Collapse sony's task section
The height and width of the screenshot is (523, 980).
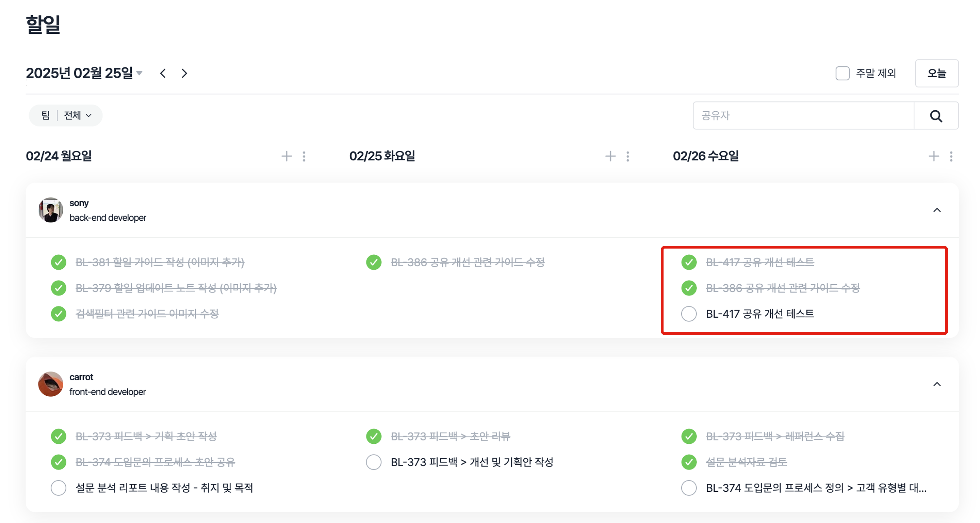point(937,210)
